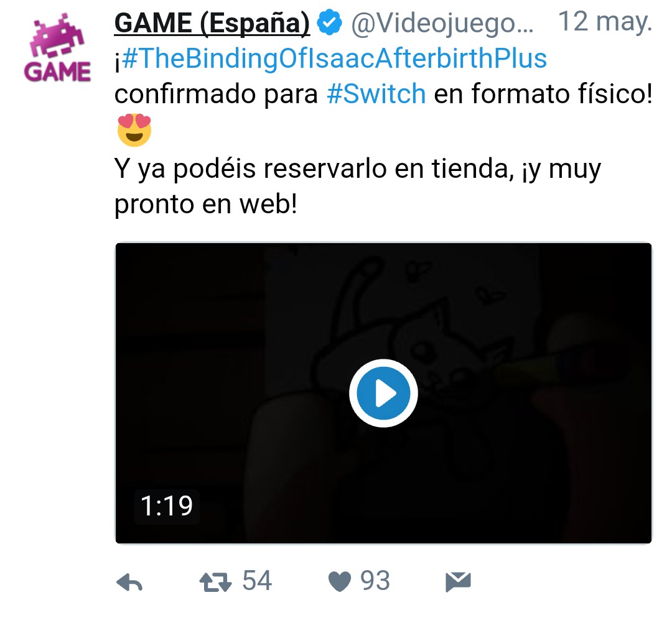Click the text 'en formato físico!'
This screenshot has width=672, height=623.
(x=543, y=94)
